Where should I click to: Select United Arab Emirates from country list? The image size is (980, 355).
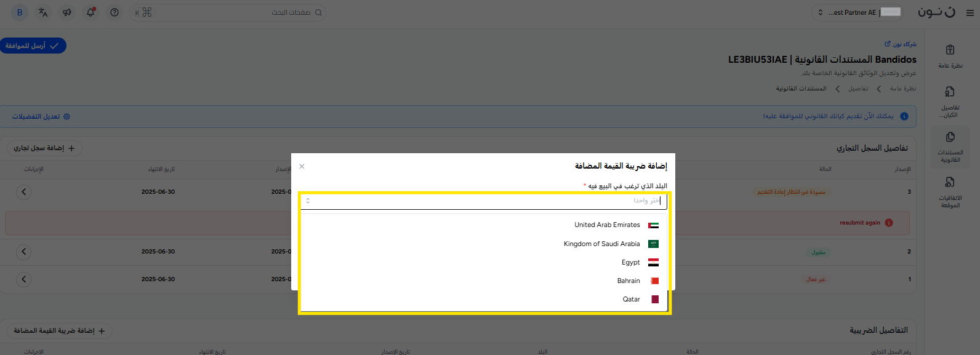click(608, 225)
